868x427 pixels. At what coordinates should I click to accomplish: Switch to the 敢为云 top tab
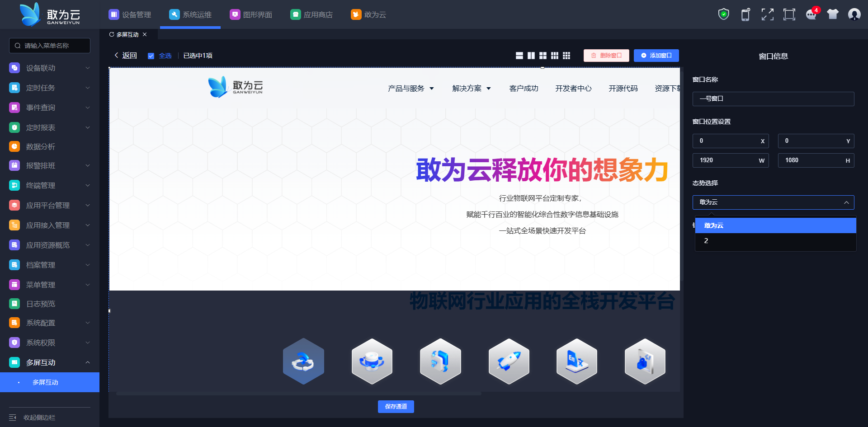pyautogui.click(x=368, y=14)
